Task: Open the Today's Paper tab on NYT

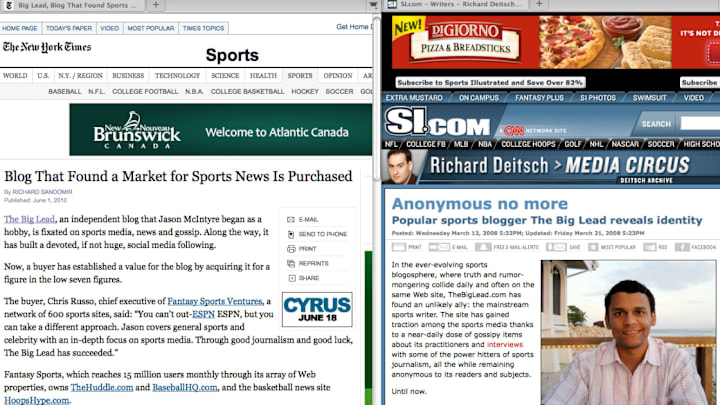Action: click(x=69, y=28)
